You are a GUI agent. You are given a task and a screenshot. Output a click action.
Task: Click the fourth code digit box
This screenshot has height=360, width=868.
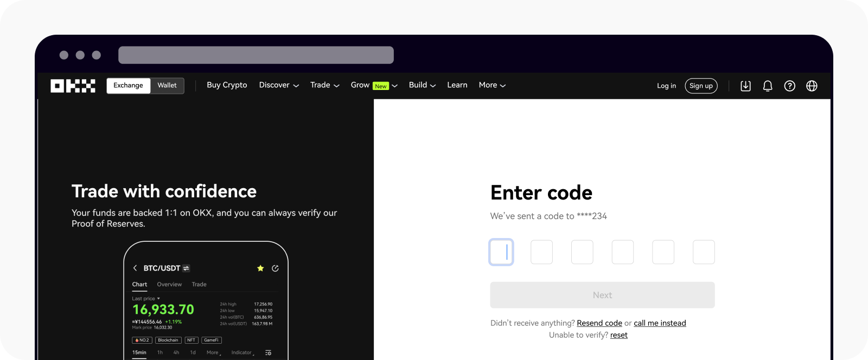pyautogui.click(x=623, y=252)
